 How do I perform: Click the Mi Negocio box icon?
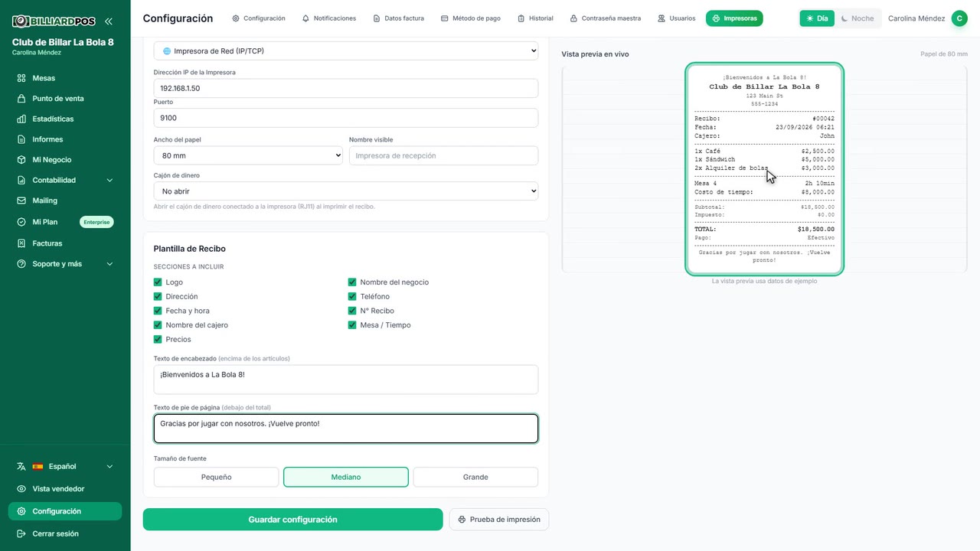pyautogui.click(x=21, y=160)
